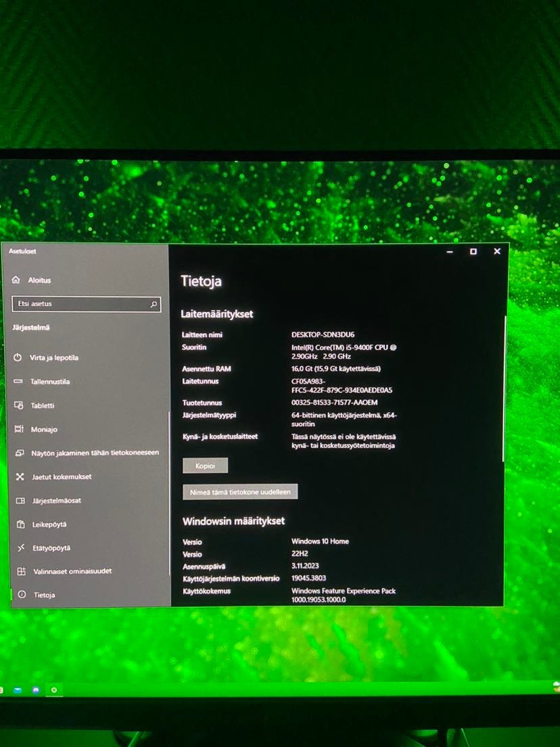Click the Leikepöytä clipboard icon

pos(20,524)
